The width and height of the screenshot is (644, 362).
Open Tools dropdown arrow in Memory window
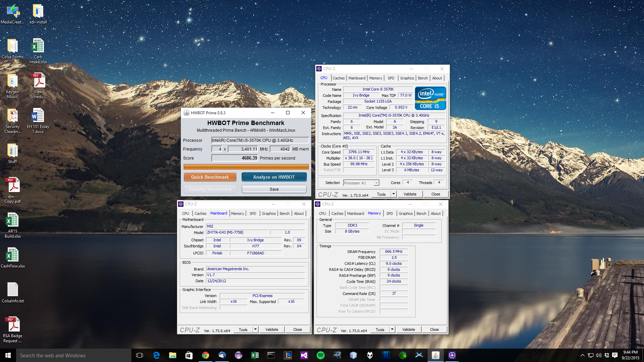point(392,329)
